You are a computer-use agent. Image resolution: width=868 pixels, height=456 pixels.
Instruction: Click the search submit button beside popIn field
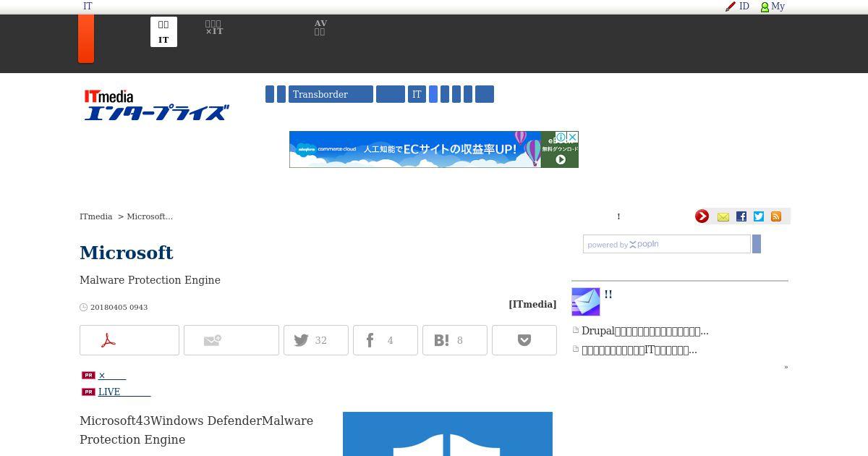(x=757, y=244)
